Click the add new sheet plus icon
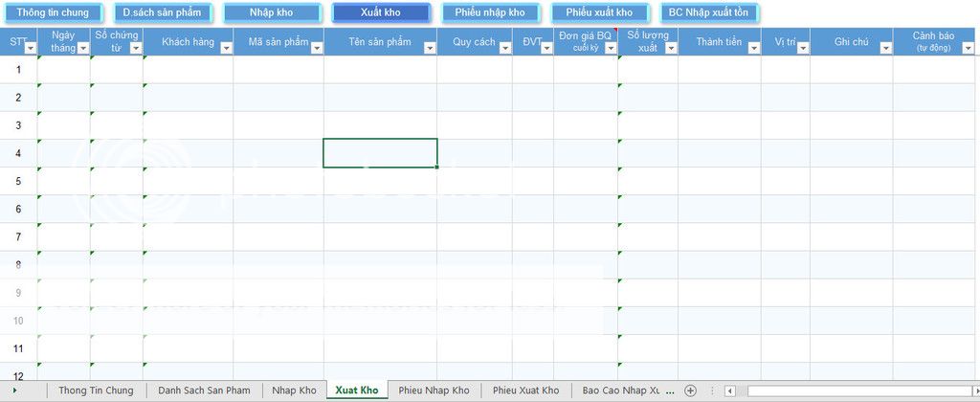Viewport: 980px width, 402px height. pyautogui.click(x=690, y=391)
